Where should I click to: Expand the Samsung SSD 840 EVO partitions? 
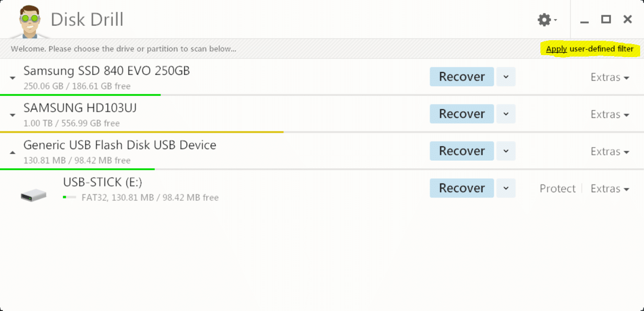pyautogui.click(x=13, y=78)
